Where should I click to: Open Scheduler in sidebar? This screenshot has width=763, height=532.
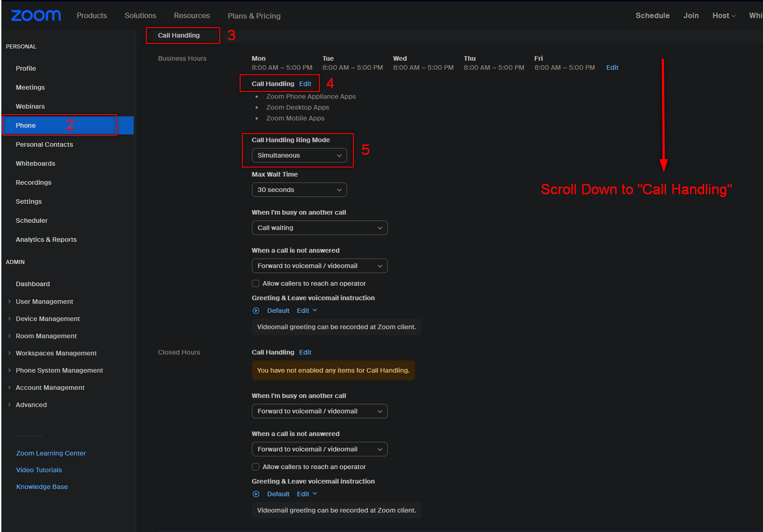(32, 220)
